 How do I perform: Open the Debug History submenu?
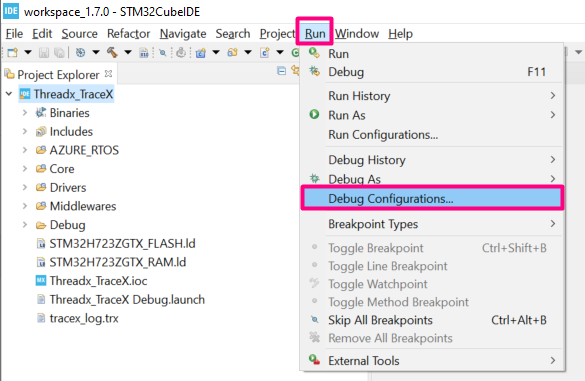[x=432, y=160]
